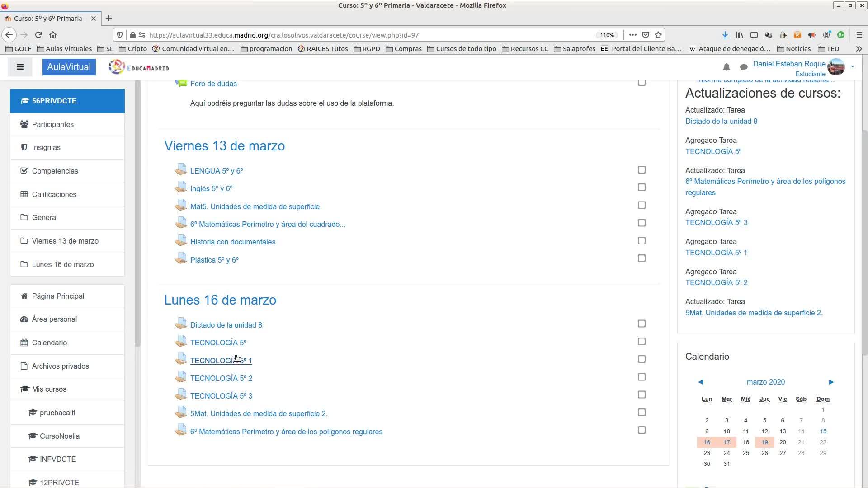
Task: Go to next month in calendar
Action: tap(830, 382)
